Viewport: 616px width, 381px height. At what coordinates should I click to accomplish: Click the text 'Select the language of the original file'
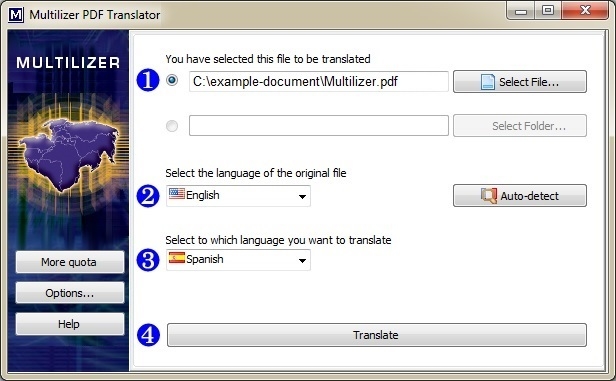tap(256, 173)
